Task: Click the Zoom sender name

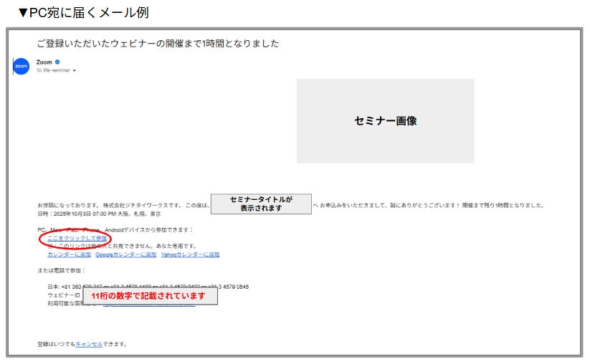Action: click(44, 62)
